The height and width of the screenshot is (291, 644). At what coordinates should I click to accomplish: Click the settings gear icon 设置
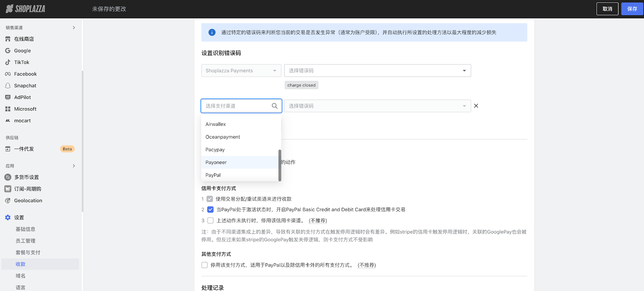8,217
